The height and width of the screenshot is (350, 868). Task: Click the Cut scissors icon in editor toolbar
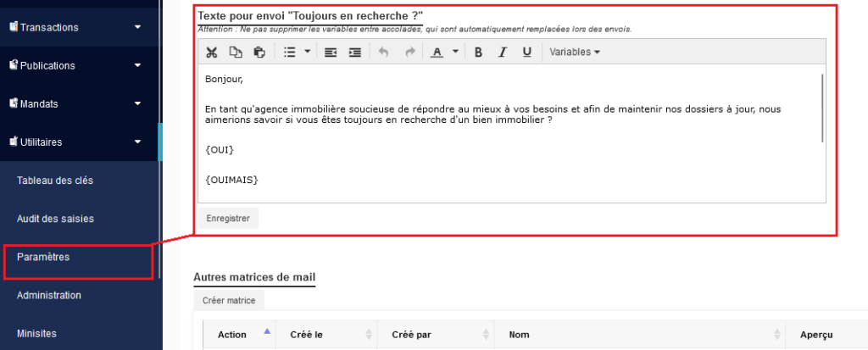click(x=212, y=53)
